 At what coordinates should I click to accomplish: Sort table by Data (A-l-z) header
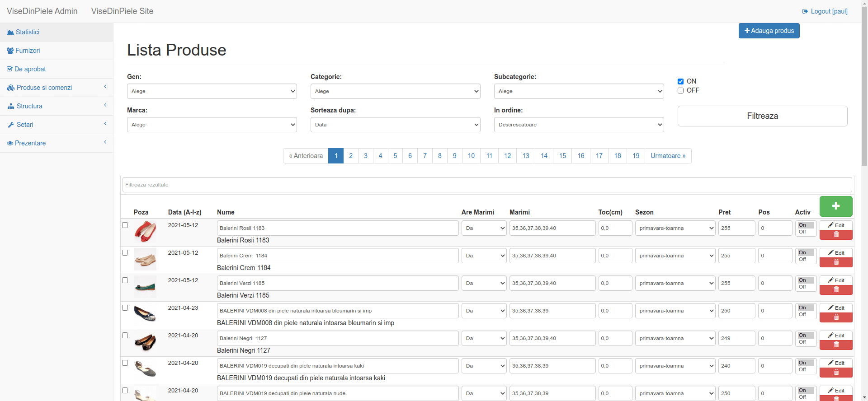click(185, 212)
